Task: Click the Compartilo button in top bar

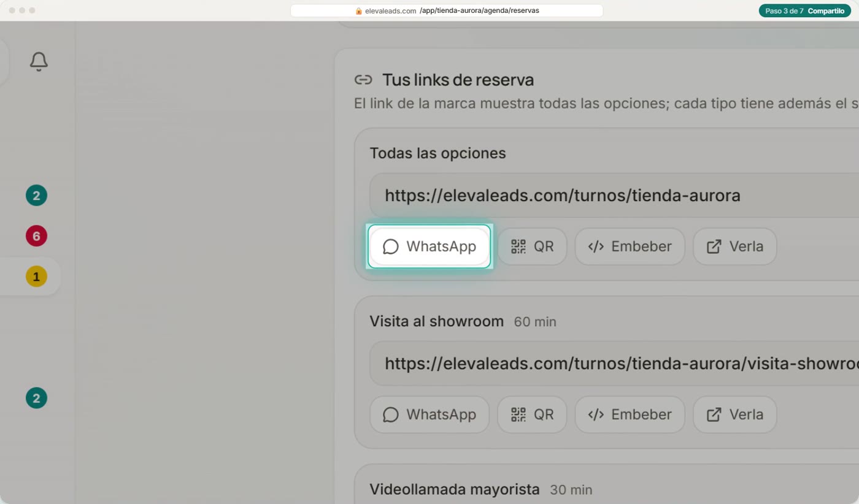Action: click(x=826, y=11)
